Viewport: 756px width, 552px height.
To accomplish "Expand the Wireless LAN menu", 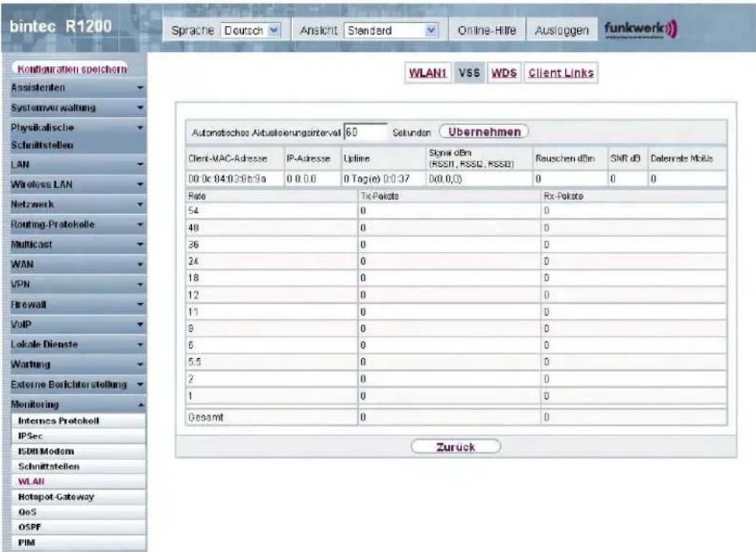I will [78, 185].
